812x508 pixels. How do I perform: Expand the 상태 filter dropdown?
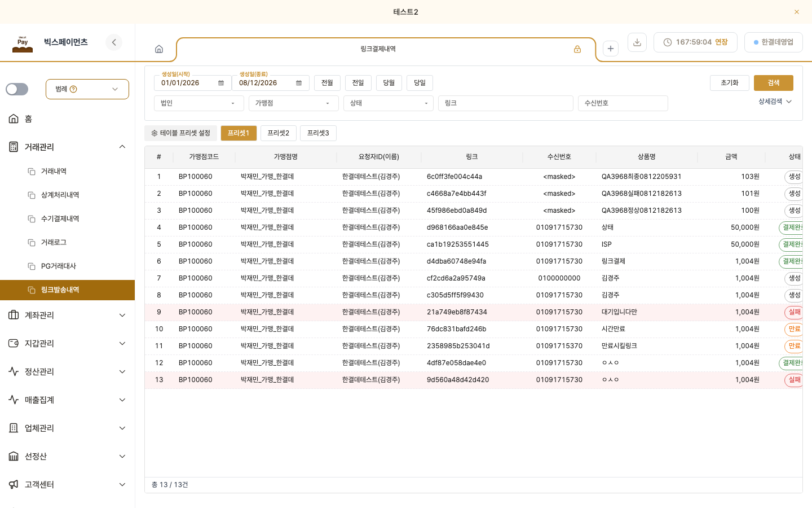[389, 103]
